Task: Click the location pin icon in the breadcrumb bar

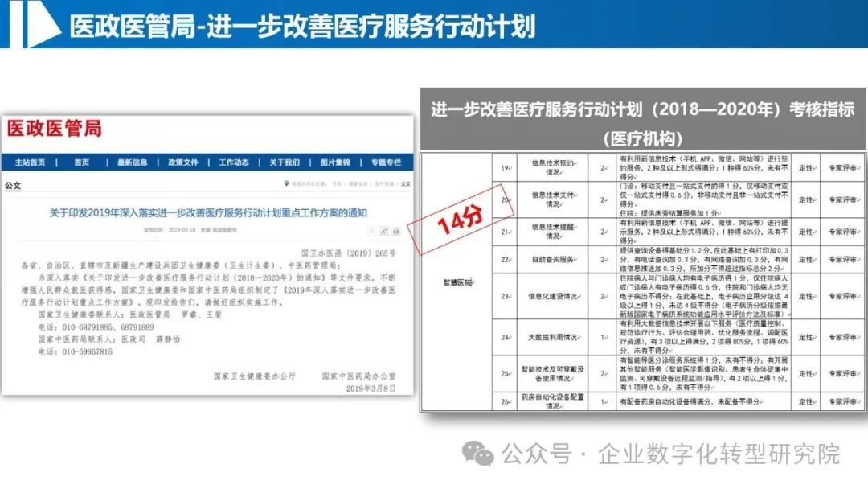Action: pyautogui.click(x=287, y=183)
